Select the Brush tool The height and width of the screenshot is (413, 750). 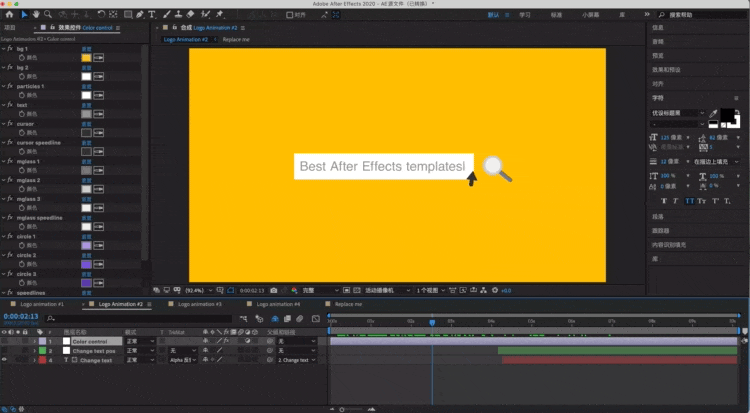point(167,14)
